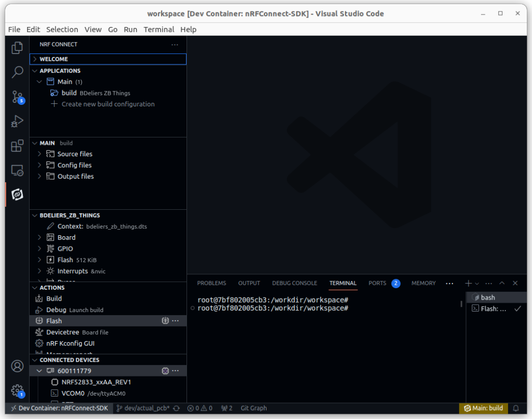Image resolution: width=532 pixels, height=419 pixels.
Task: Open nRF Kconfig GUI action
Action: 108,343
